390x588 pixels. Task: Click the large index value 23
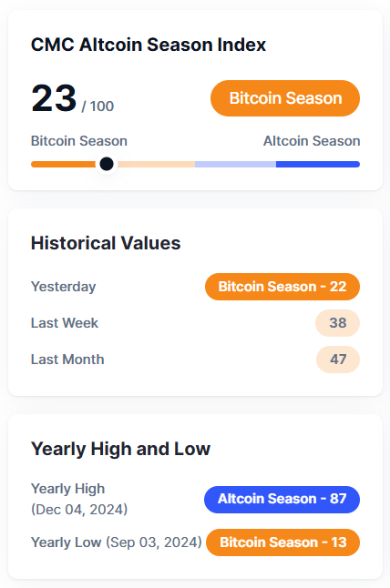click(54, 98)
